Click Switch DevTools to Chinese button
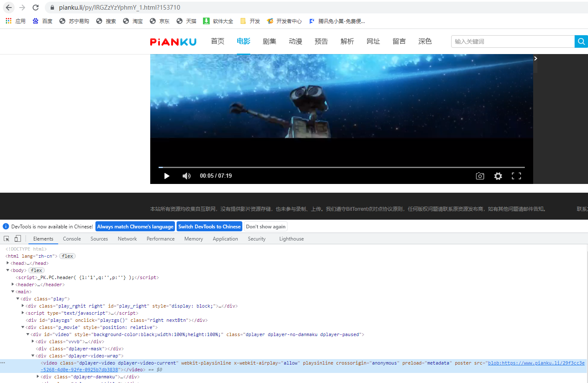Viewport: 588px width, 383px height. [210, 227]
